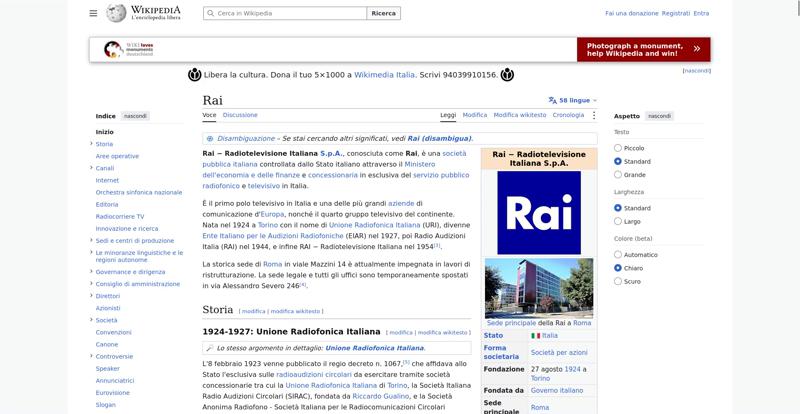Image resolution: width=800 pixels, height=414 pixels.
Task: Click the Photograph a monument red banner
Action: [643, 50]
